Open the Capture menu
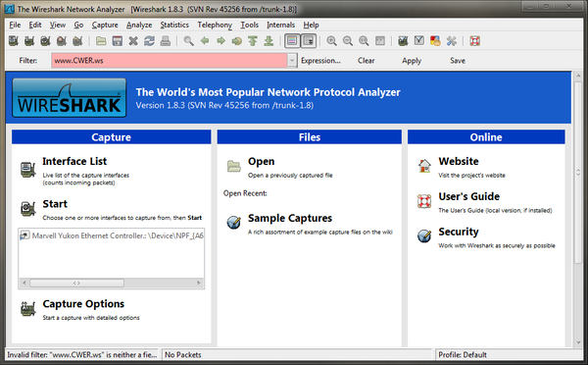588x365 pixels. [x=105, y=25]
